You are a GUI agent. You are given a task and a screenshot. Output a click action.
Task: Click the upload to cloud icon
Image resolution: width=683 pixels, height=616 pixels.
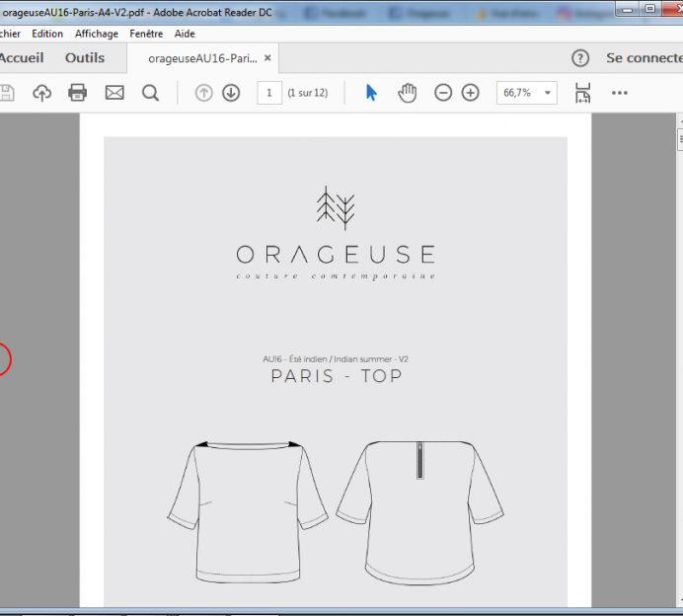(41, 93)
